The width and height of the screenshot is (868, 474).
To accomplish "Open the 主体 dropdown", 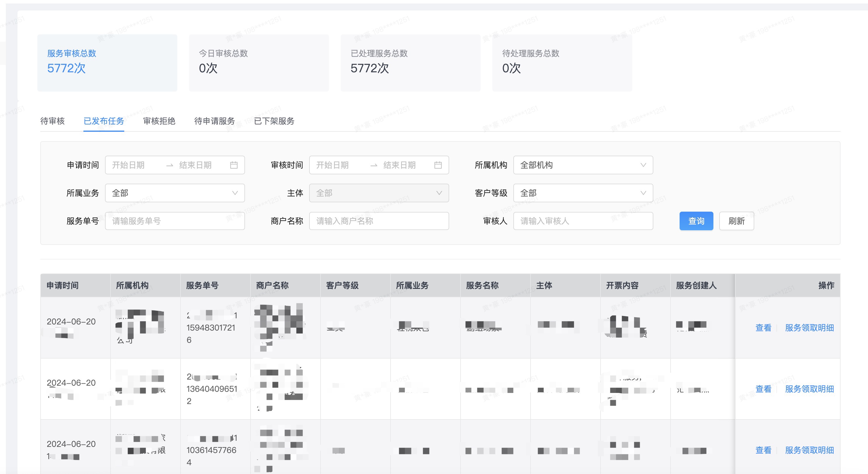I will (x=379, y=193).
